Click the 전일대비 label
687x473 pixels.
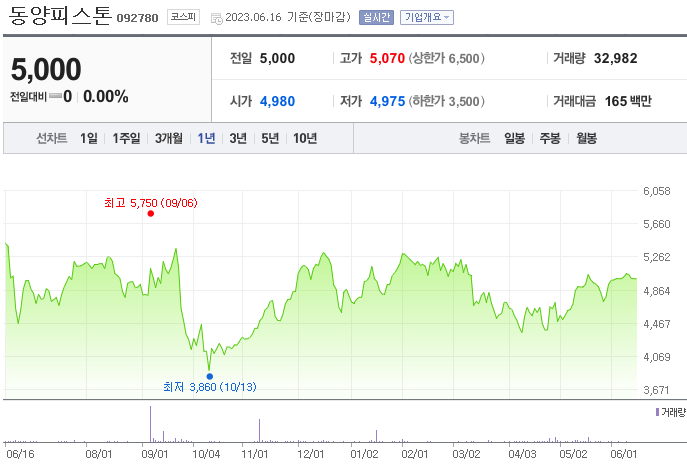(28, 97)
